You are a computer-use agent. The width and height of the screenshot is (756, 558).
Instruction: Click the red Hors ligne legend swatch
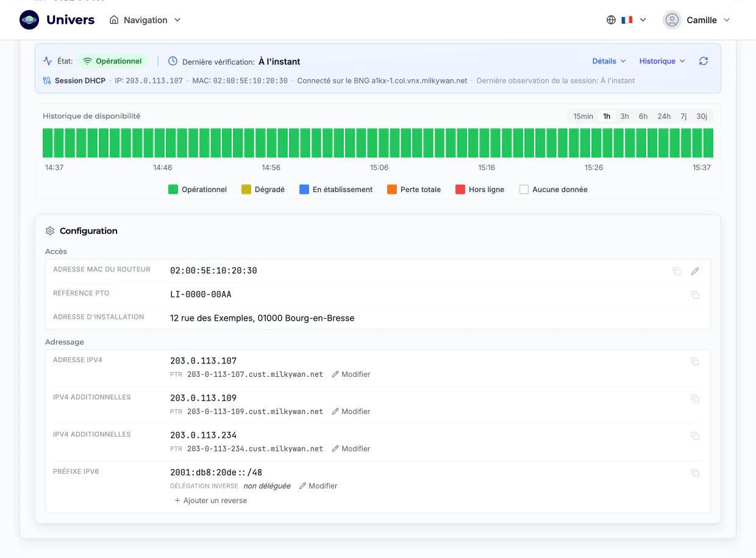click(460, 190)
